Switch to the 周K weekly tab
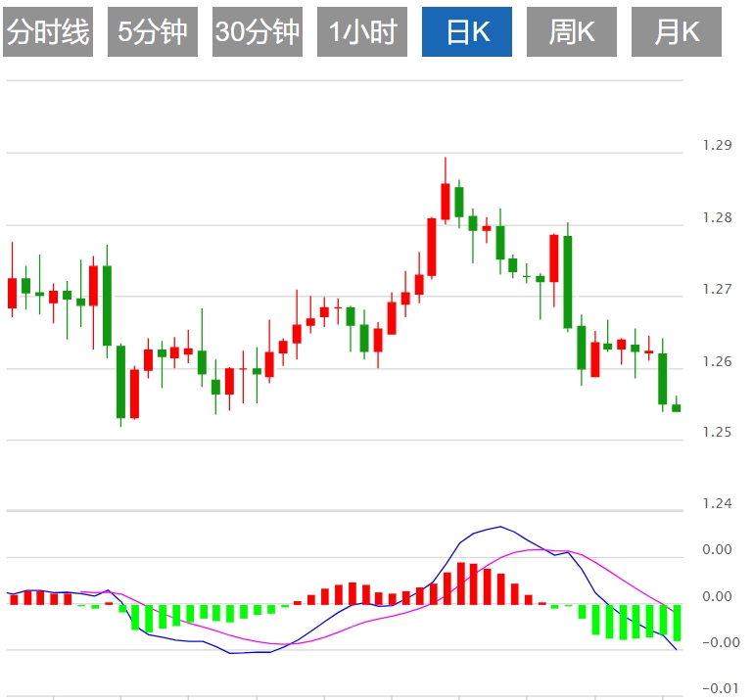 pyautogui.click(x=572, y=31)
